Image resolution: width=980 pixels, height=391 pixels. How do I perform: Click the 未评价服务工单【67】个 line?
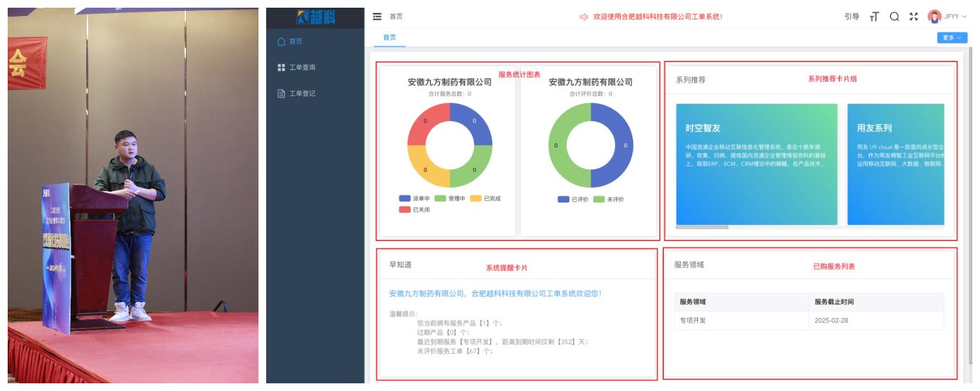(455, 351)
